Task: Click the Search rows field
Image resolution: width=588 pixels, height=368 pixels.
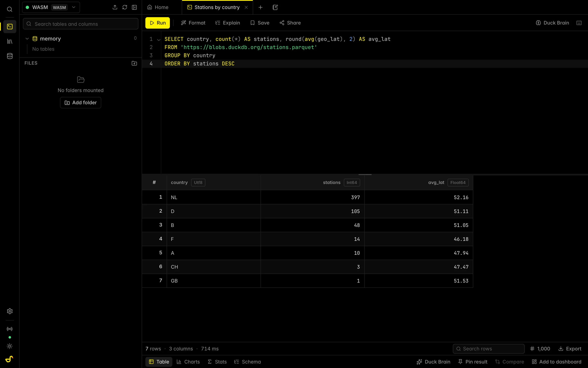Action: pyautogui.click(x=489, y=349)
